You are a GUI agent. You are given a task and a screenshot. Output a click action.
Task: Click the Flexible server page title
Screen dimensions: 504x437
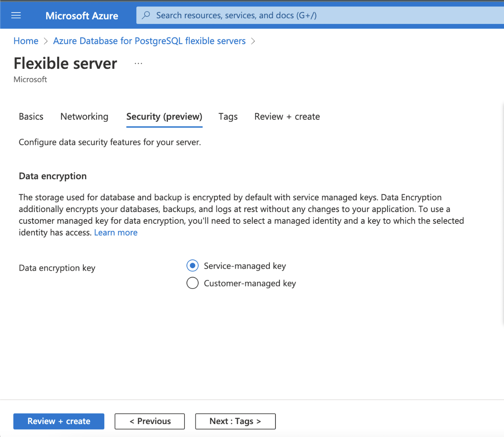66,64
